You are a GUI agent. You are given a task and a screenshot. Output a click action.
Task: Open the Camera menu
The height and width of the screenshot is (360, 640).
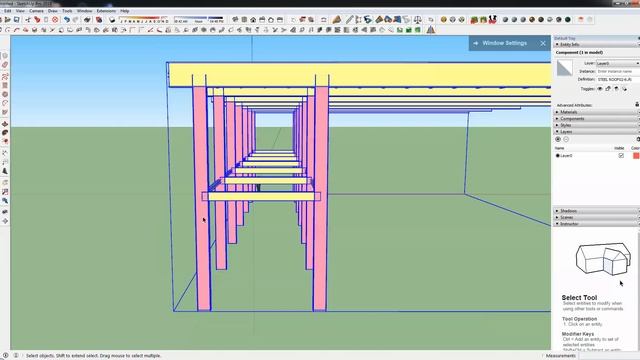[x=36, y=11]
